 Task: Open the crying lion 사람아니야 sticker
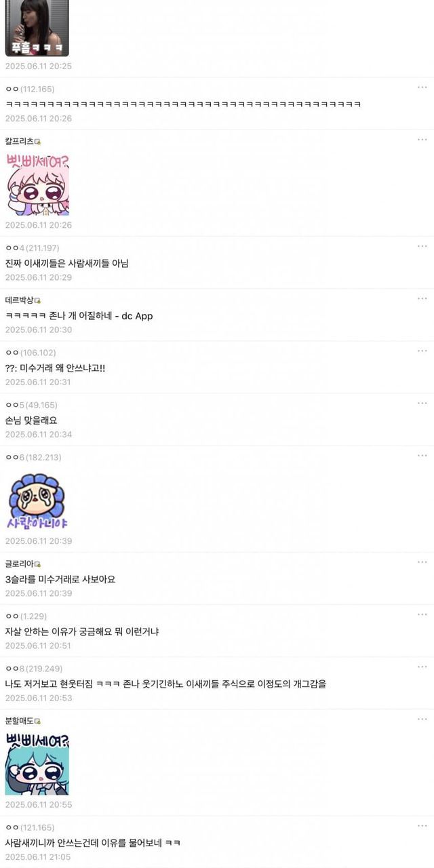coord(37,501)
